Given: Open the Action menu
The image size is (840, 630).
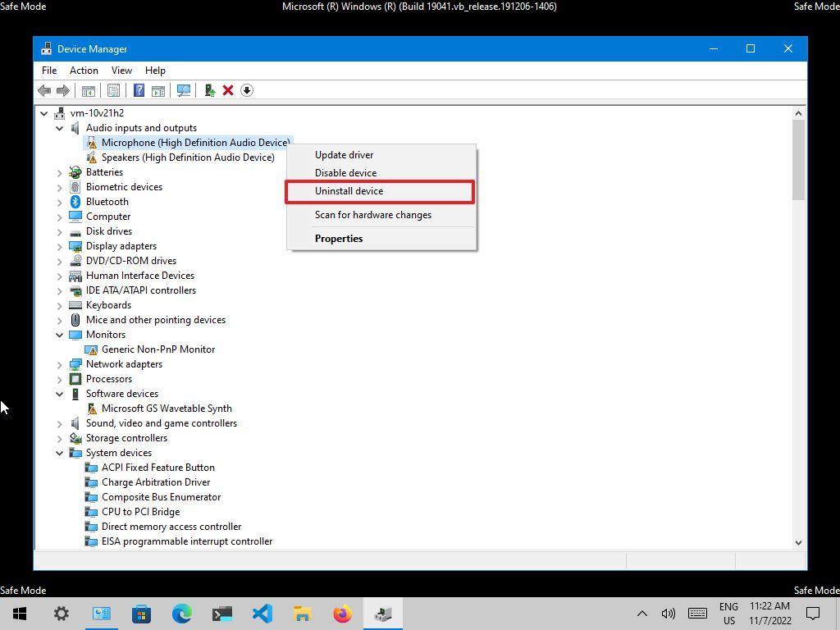Looking at the screenshot, I should click(x=84, y=71).
